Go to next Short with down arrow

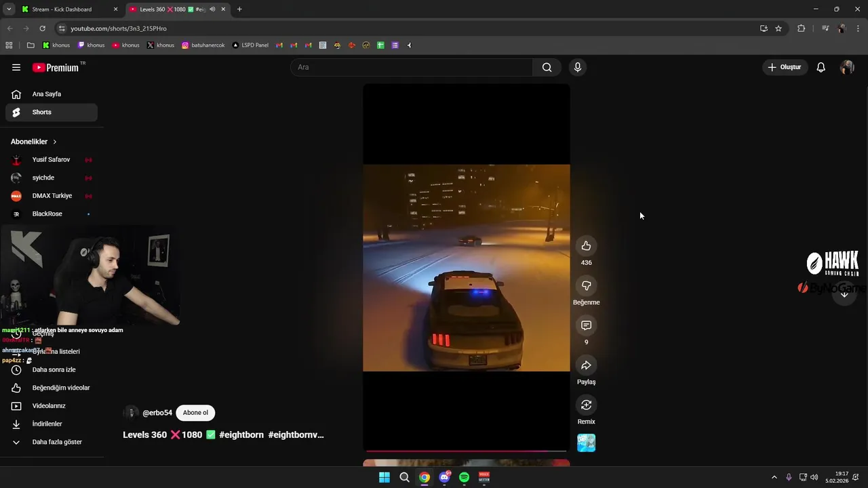click(x=844, y=294)
